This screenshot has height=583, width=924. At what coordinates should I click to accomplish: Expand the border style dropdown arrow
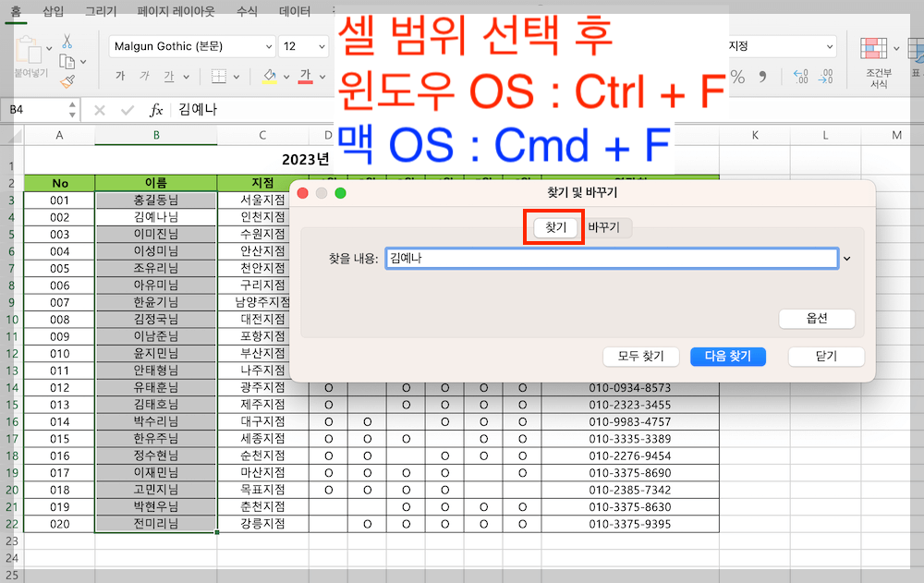pos(237,76)
